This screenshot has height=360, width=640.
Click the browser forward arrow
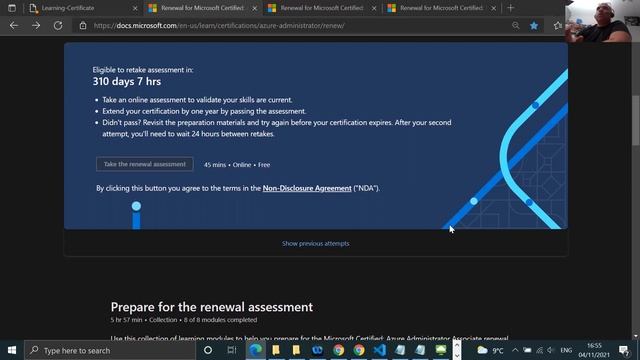point(36,25)
